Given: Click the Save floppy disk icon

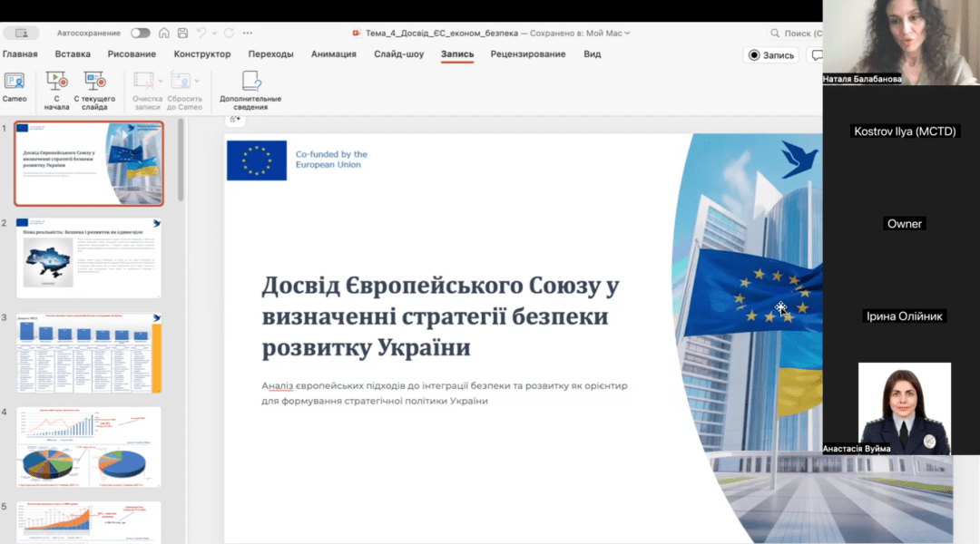Looking at the screenshot, I should (182, 33).
